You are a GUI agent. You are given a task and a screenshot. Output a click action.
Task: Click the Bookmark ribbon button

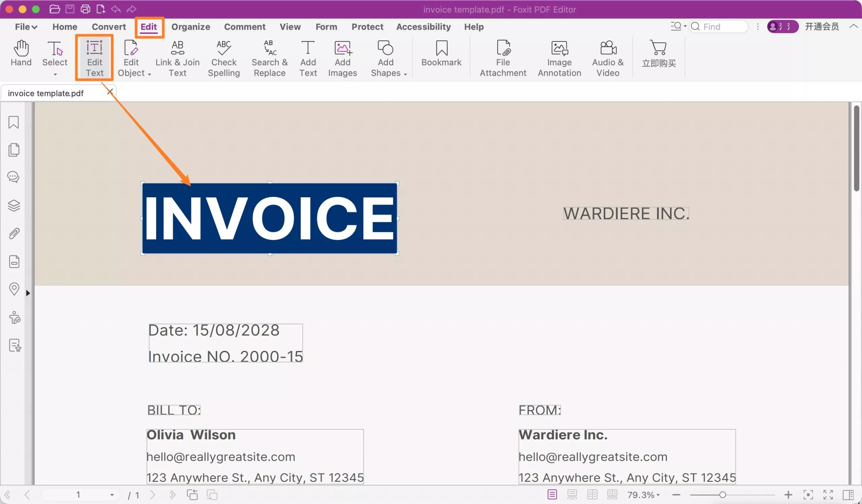point(441,53)
